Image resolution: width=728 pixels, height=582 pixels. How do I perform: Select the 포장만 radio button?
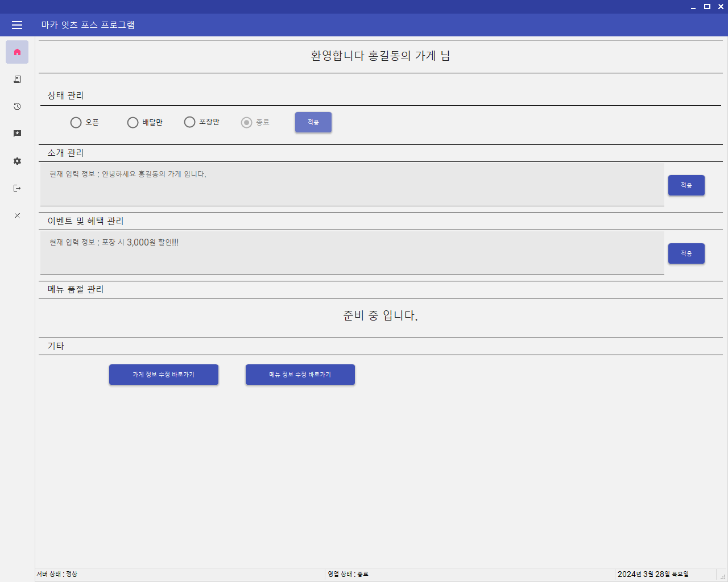189,122
